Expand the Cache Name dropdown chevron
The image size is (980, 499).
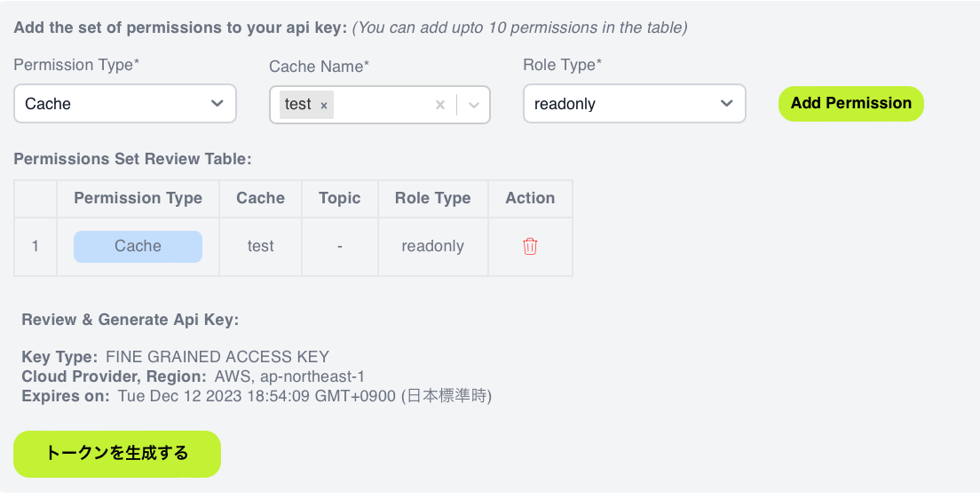click(474, 105)
